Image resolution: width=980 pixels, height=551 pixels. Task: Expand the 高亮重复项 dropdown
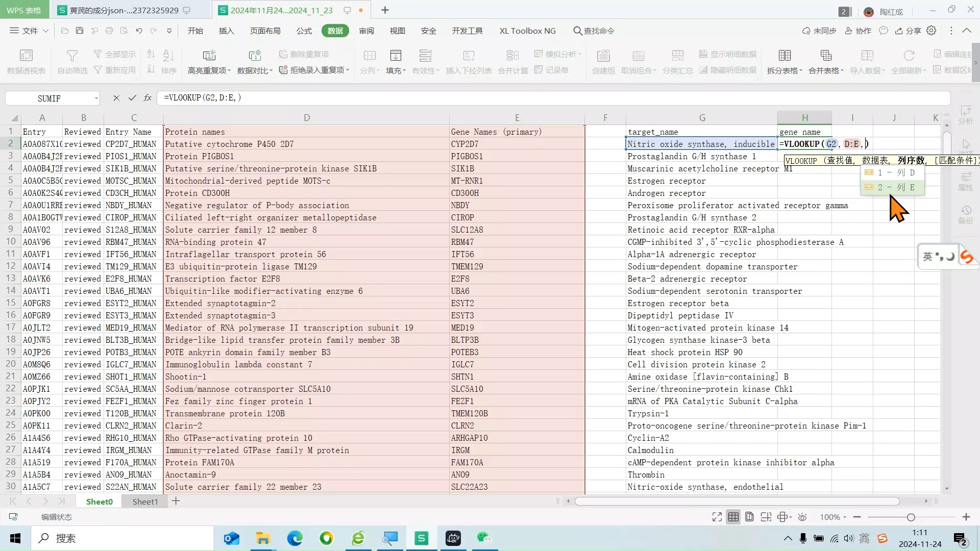(209, 70)
